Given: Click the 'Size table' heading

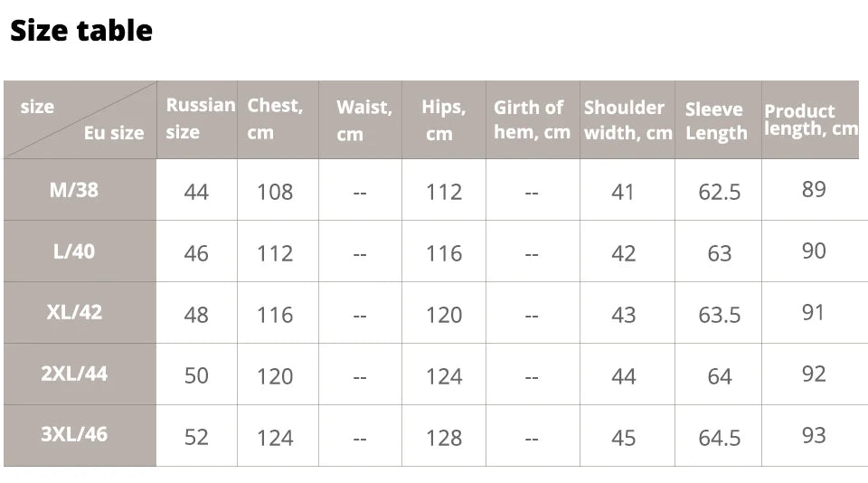Looking at the screenshot, I should 81,31.
